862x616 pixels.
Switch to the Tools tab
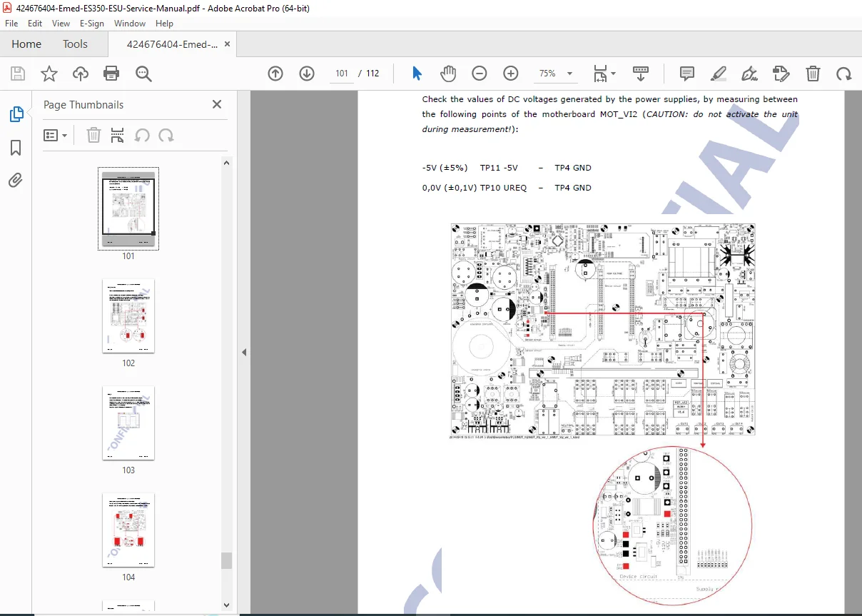click(75, 44)
